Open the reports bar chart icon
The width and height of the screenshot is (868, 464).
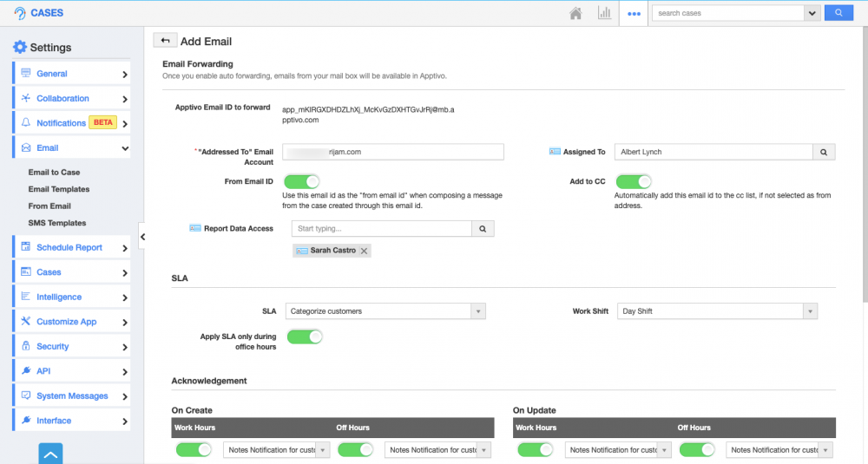[604, 13]
